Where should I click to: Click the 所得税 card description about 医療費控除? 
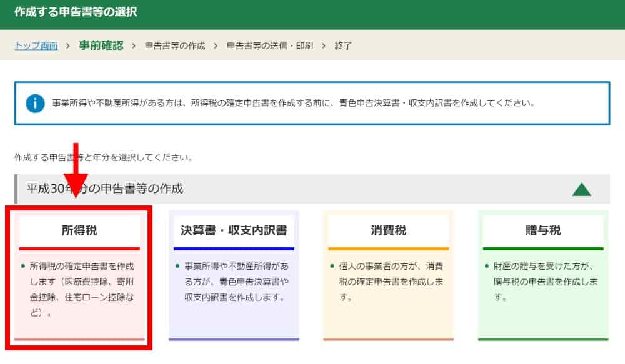pos(81,290)
